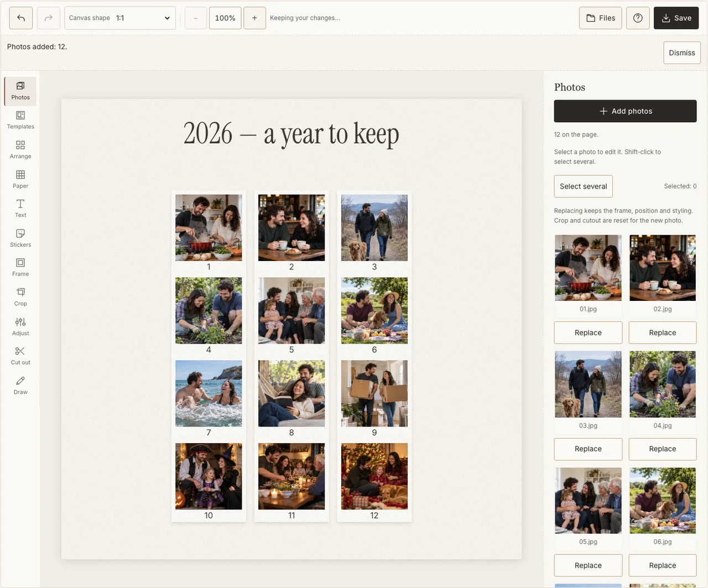Click the 100% zoom level field
This screenshot has width=708, height=588.
point(225,18)
